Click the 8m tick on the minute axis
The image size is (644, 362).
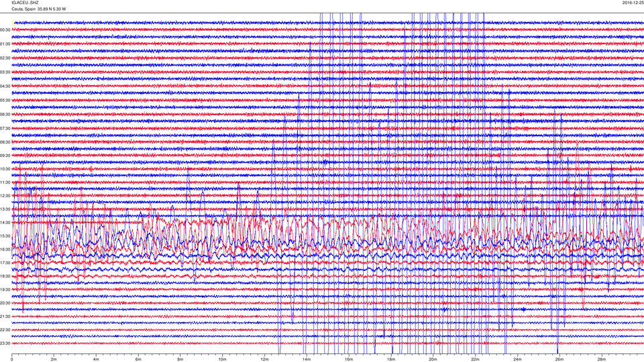pos(180,359)
